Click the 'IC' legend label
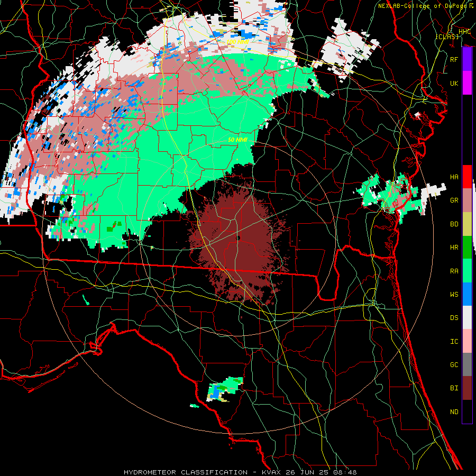Screen dimensions: 476x476 click(x=454, y=342)
